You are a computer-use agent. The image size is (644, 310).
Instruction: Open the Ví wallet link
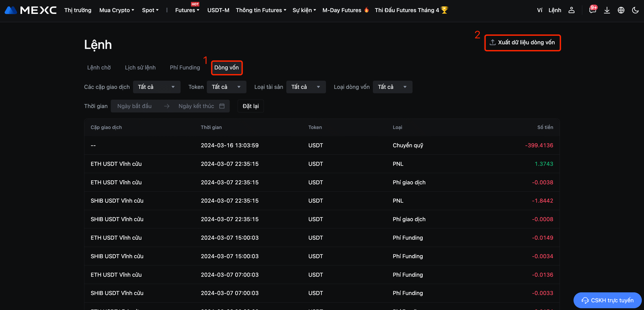click(x=540, y=10)
